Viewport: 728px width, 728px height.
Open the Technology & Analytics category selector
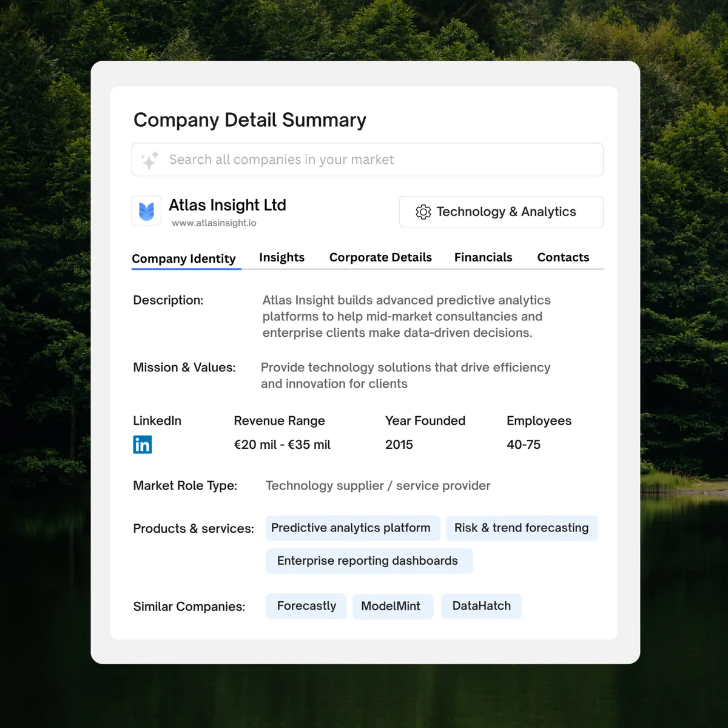(501, 212)
